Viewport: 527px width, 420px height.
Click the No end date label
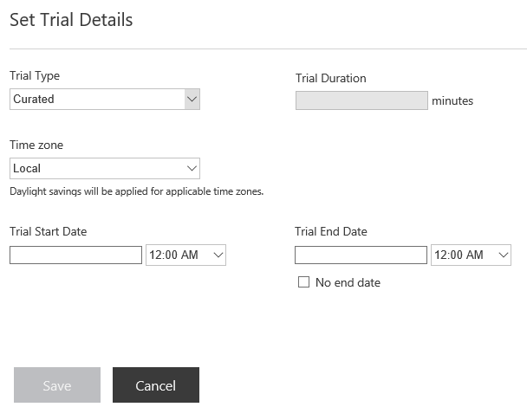coord(348,282)
